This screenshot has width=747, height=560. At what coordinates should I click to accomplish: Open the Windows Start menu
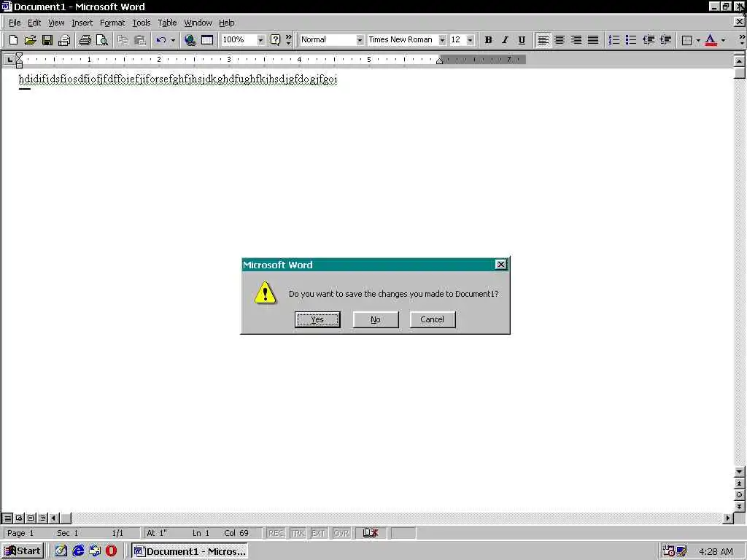(23, 551)
